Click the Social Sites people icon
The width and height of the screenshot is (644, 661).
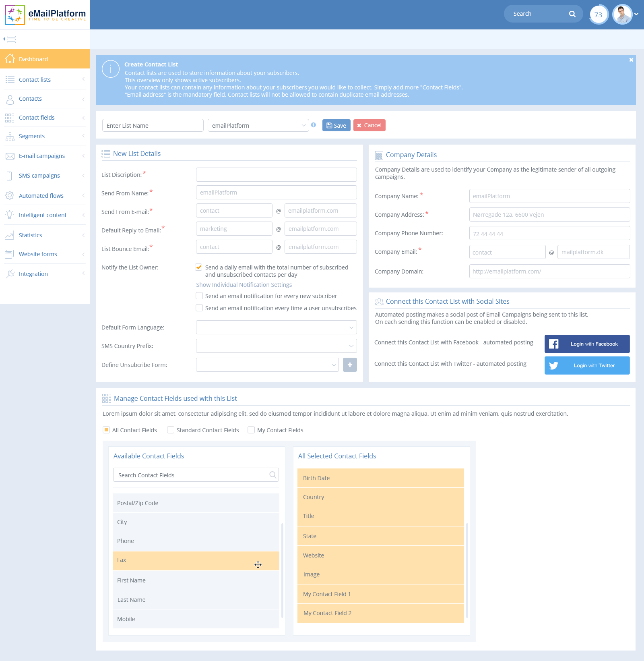click(379, 302)
